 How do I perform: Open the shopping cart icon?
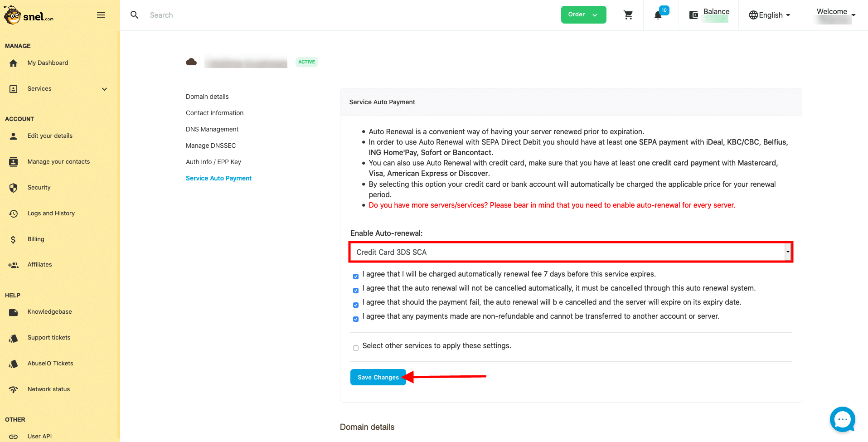(x=628, y=15)
